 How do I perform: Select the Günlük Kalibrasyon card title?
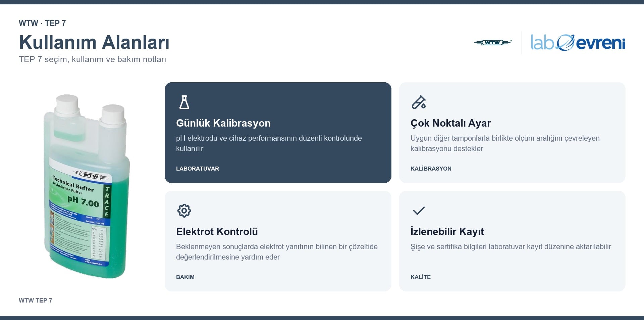coord(223,123)
